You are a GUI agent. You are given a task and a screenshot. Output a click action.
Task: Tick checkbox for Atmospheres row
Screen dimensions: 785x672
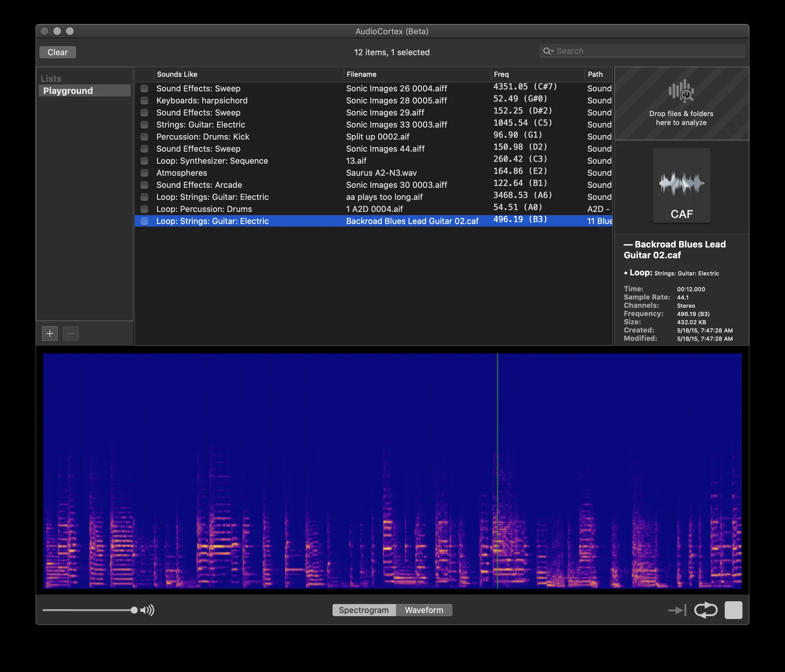pyautogui.click(x=144, y=173)
